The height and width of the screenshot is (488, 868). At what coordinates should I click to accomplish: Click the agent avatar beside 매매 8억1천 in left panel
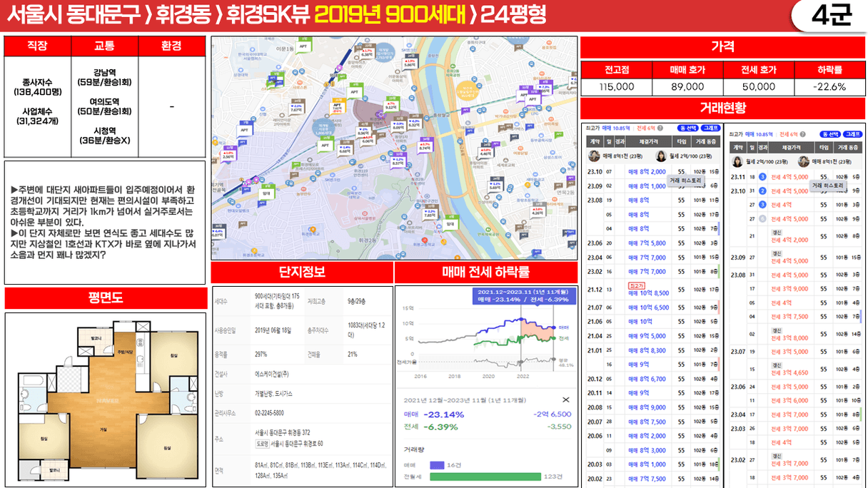pos(595,156)
